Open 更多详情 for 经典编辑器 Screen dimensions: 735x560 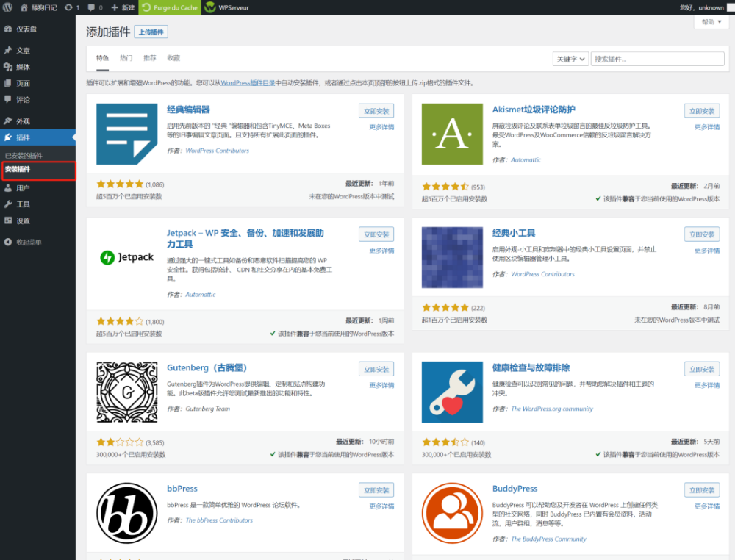[381, 127]
